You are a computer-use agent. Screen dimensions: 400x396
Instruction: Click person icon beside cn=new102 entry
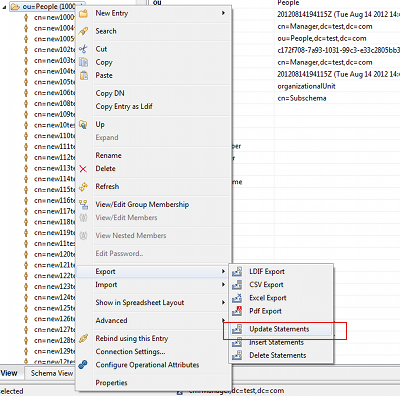pos(26,50)
